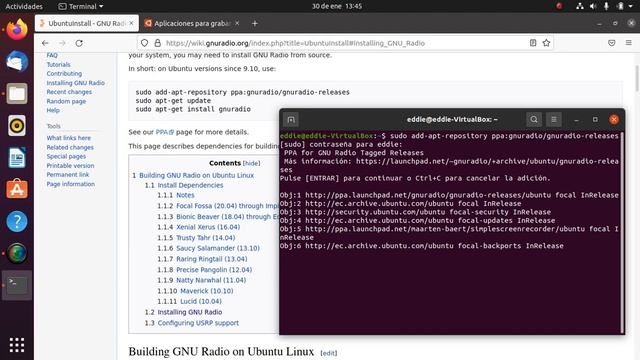
Task: Open the Contributing sidebar link
Action: tap(64, 73)
